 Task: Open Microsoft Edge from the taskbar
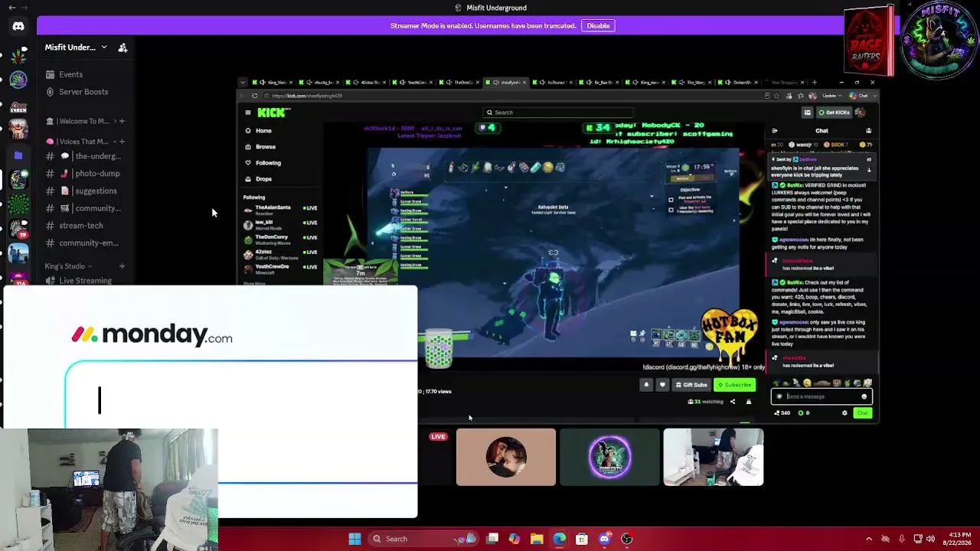click(x=560, y=539)
